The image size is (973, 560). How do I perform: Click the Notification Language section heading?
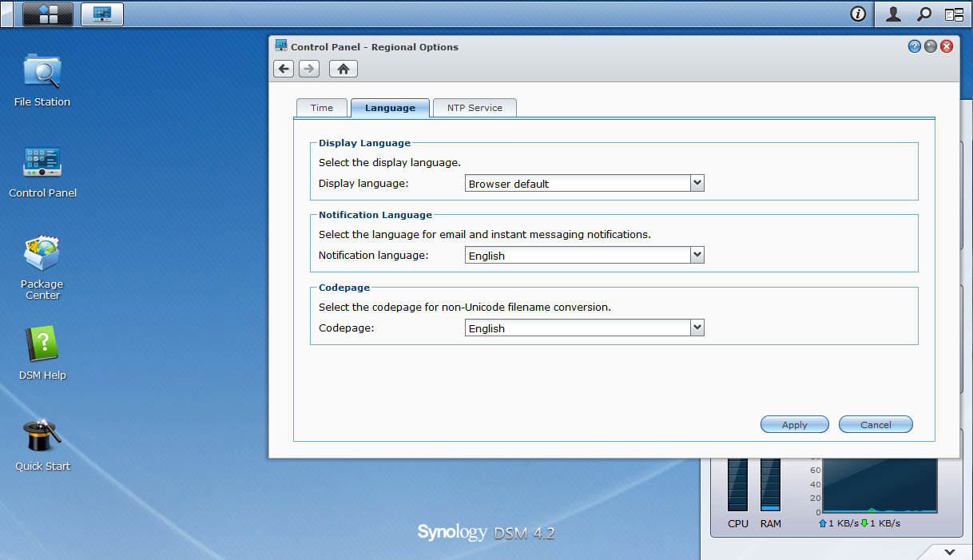375,215
